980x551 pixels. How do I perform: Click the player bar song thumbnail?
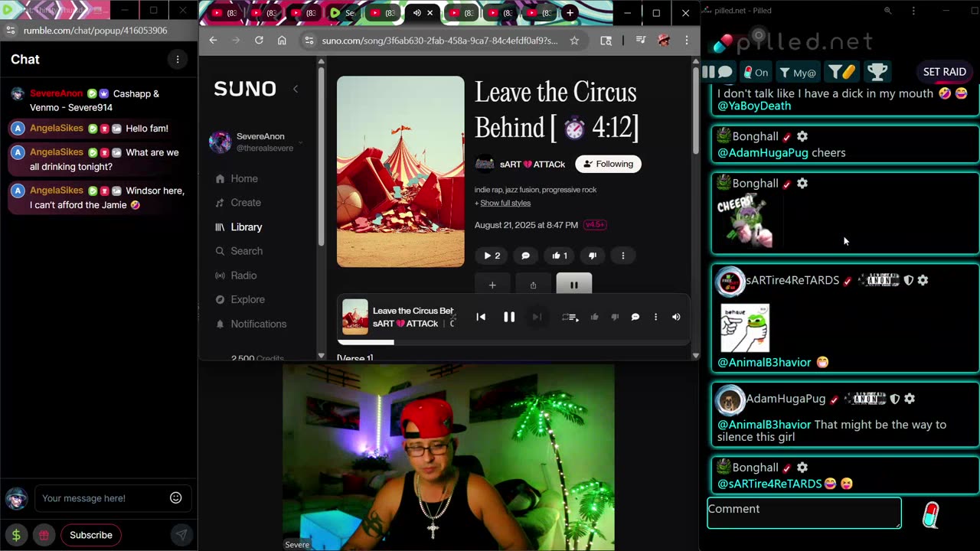point(354,317)
